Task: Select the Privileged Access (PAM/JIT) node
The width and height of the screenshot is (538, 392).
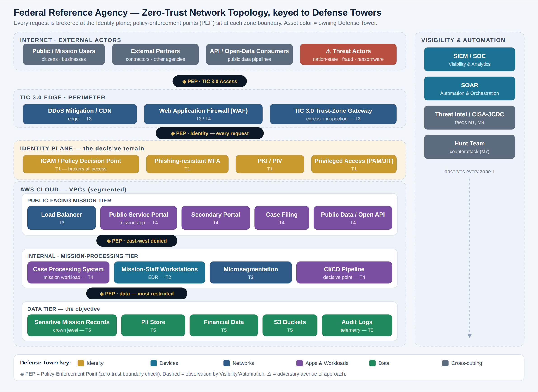Action: 354,164
